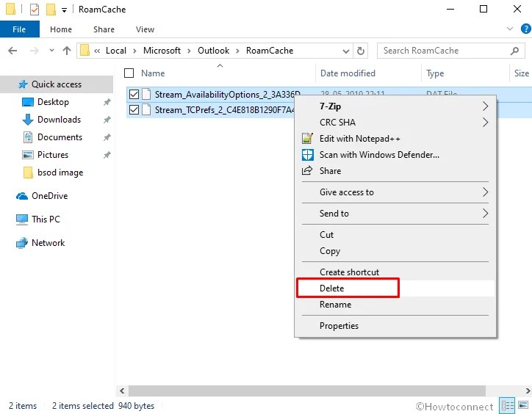Switch to Large icons view icon

pyautogui.click(x=523, y=405)
